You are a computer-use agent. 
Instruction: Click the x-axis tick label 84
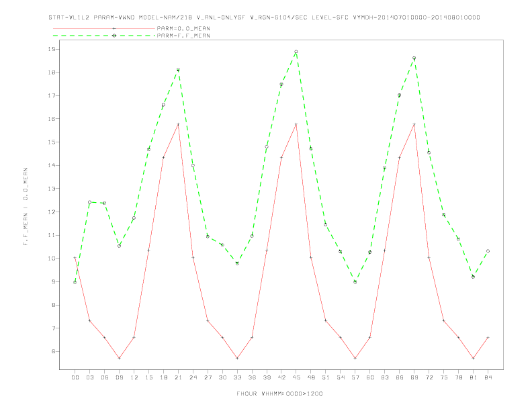tap(488, 377)
